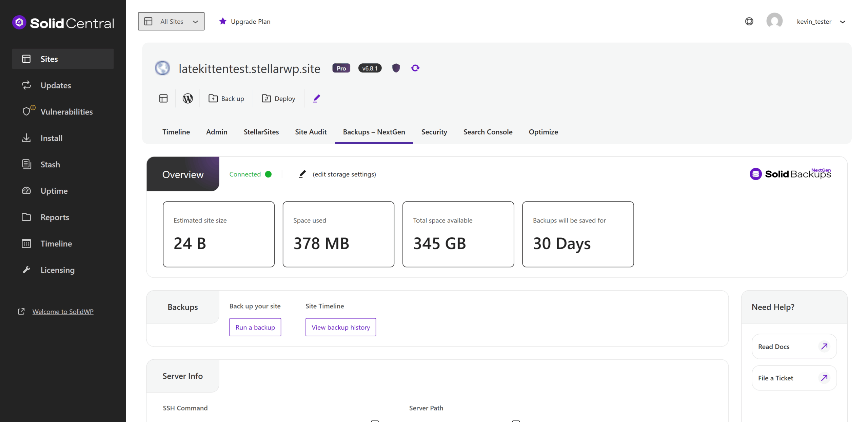Click the Run a backup button
Screen dimensions: 868x422
point(255,327)
